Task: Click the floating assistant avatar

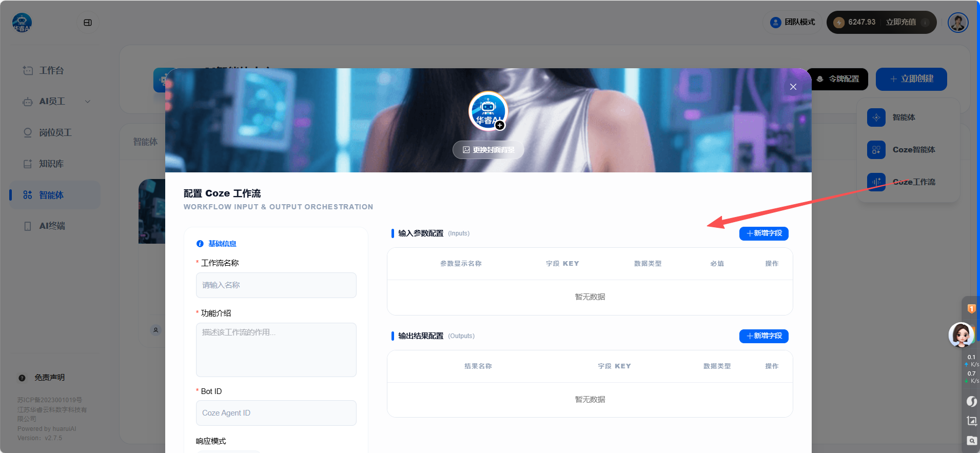Action: [x=961, y=335]
